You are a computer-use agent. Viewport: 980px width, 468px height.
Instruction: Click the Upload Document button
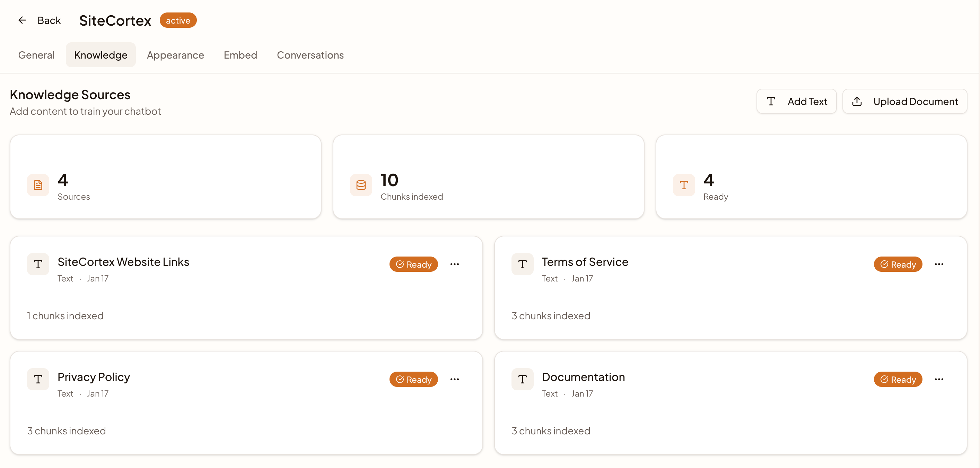coord(905,102)
